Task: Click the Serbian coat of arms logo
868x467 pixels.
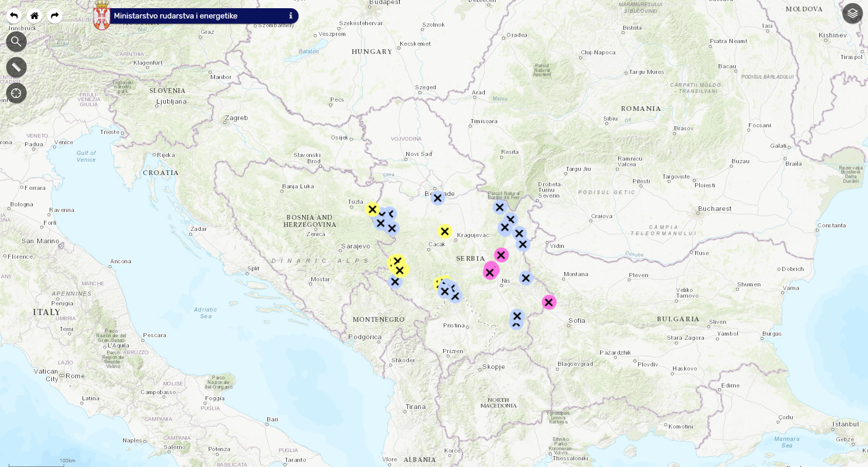Action: (102, 16)
